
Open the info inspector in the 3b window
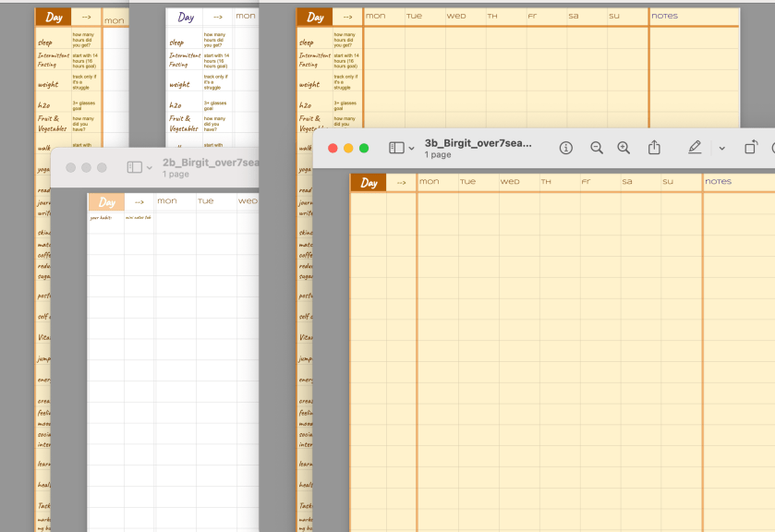click(x=566, y=148)
